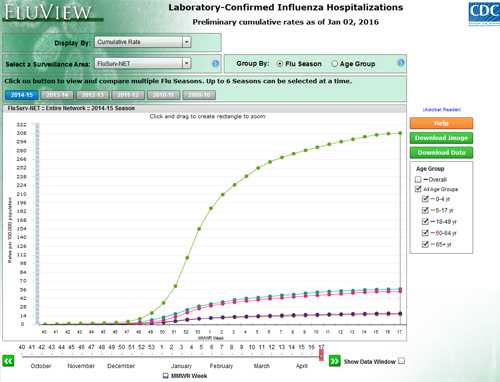The width and height of the screenshot is (500, 382).
Task: Uncheck the 18-49 yr checkbox
Action: (x=425, y=222)
